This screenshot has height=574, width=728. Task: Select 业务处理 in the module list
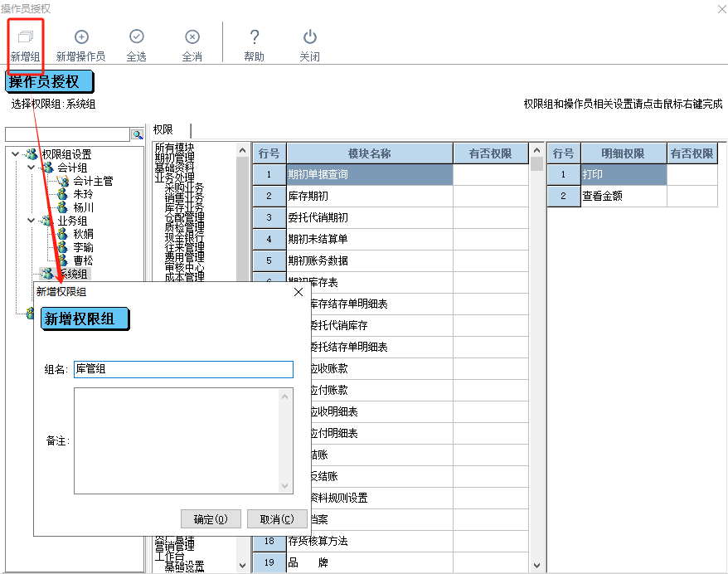click(x=175, y=178)
